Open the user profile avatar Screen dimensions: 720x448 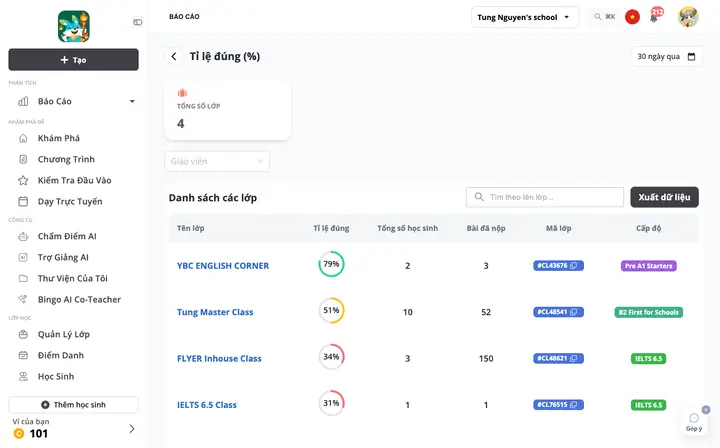pyautogui.click(x=688, y=17)
